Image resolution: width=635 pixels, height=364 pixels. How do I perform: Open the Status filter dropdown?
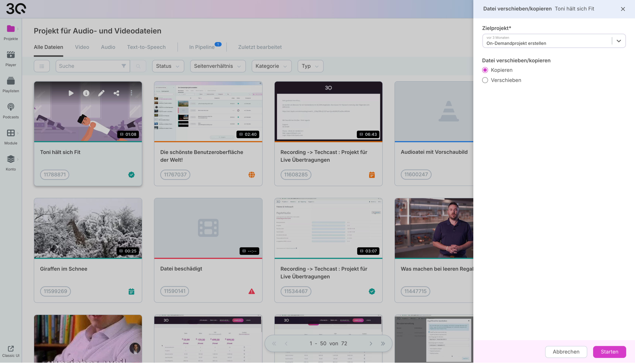[168, 66]
